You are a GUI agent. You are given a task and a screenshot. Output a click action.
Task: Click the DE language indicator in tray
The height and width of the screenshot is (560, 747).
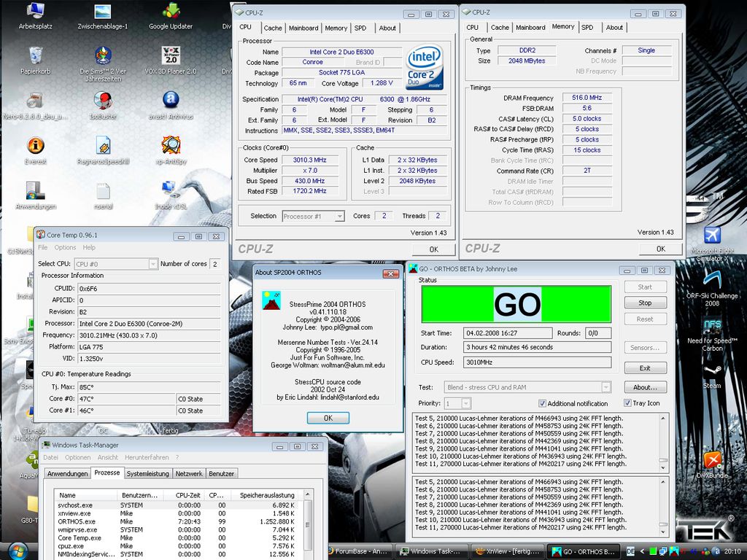pos(630,551)
